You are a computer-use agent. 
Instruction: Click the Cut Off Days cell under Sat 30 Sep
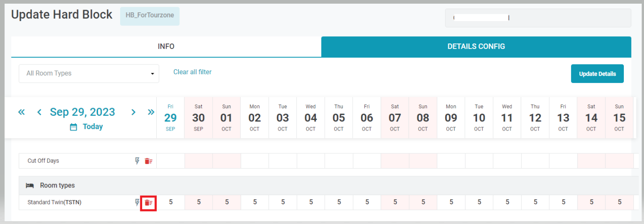pos(198,161)
